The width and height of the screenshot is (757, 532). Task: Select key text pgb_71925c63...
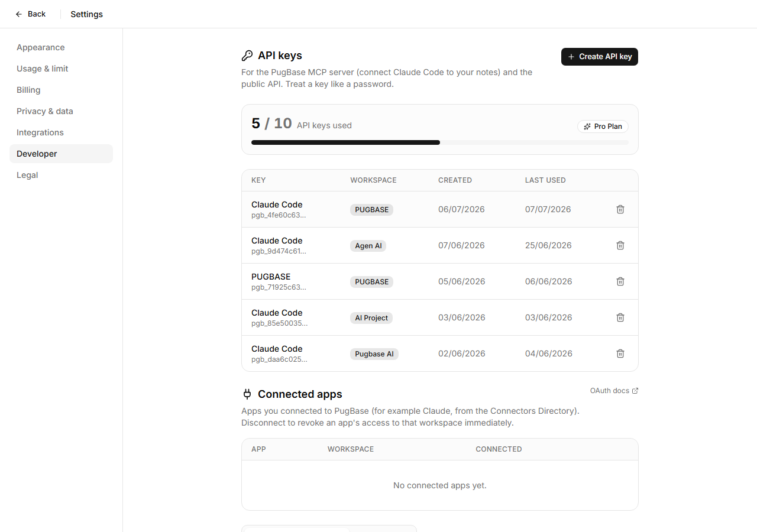[279, 287]
